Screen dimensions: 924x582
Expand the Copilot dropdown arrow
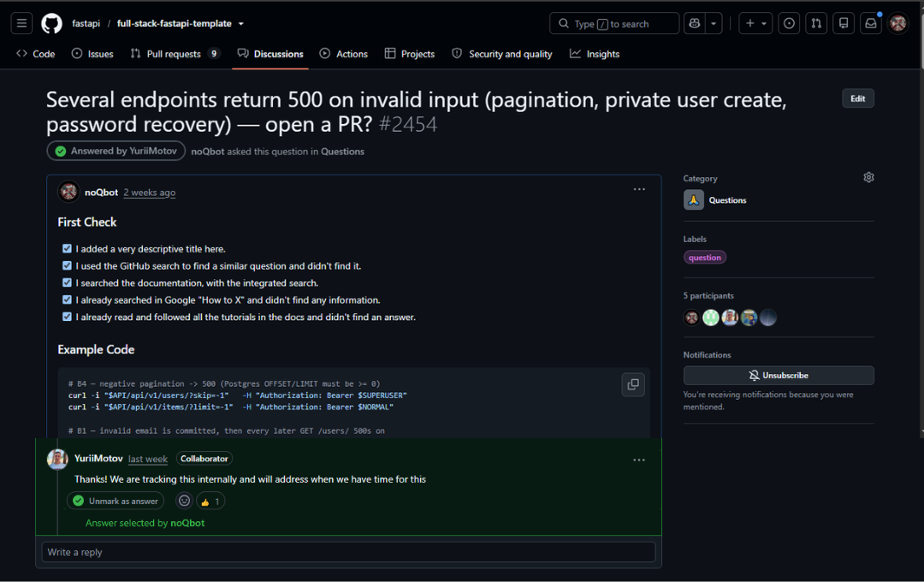[714, 24]
